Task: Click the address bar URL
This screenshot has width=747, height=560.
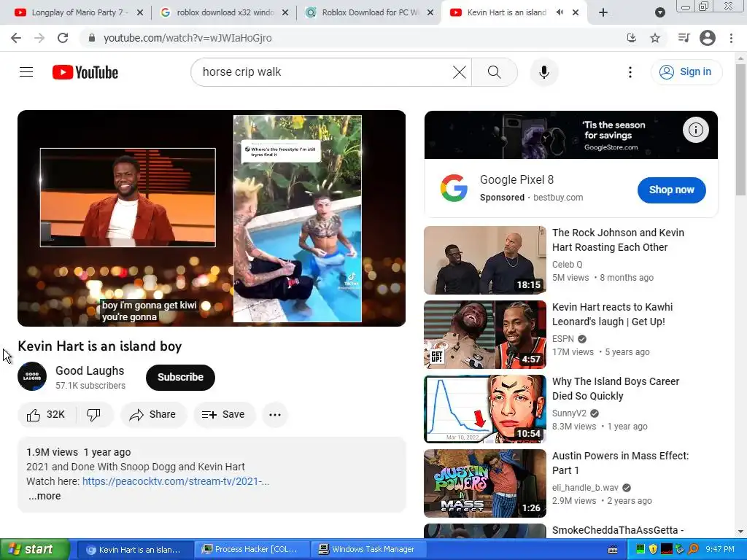Action: (x=187, y=38)
